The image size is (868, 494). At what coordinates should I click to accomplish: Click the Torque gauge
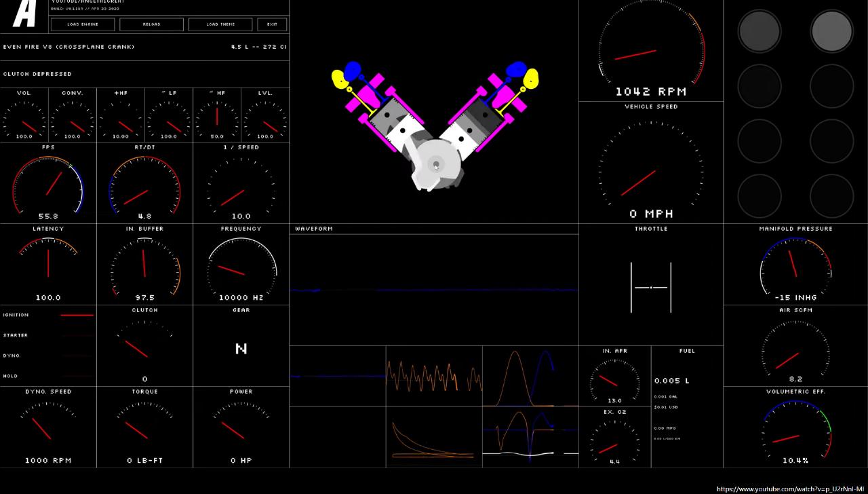tap(144, 427)
